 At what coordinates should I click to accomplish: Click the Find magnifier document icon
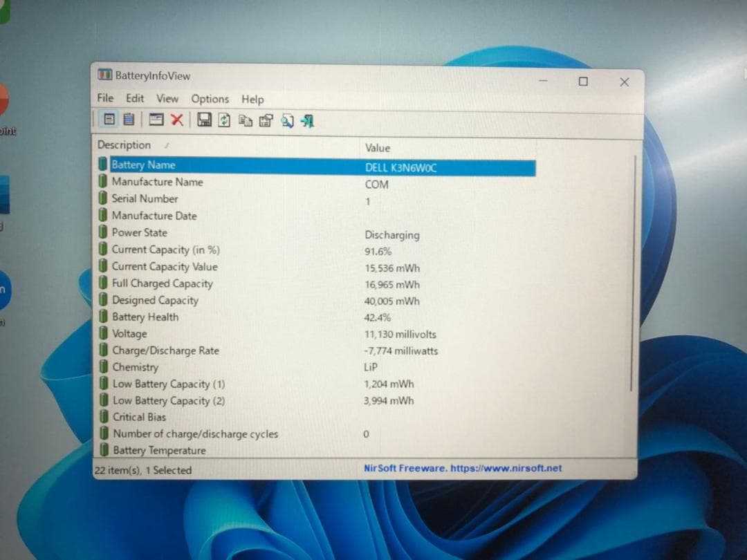point(288,120)
